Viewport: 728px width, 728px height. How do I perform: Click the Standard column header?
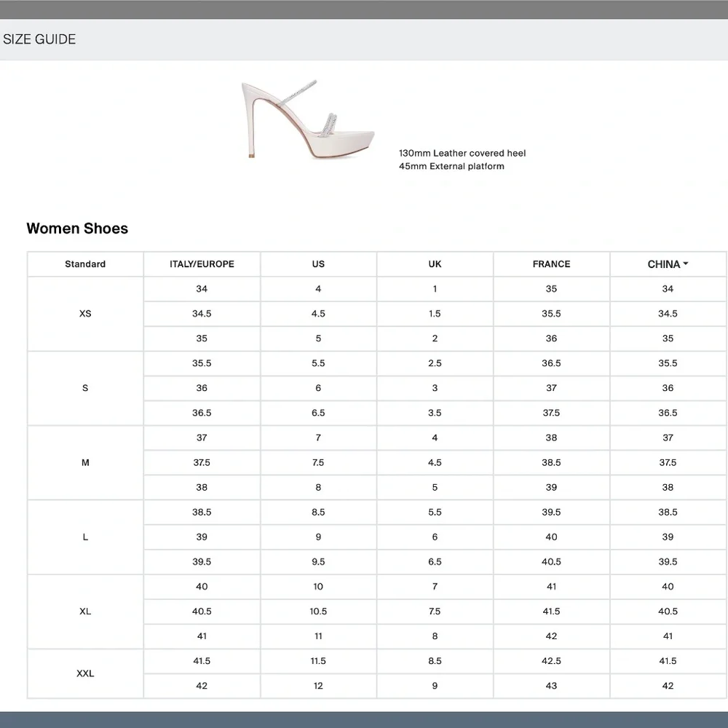(x=85, y=264)
